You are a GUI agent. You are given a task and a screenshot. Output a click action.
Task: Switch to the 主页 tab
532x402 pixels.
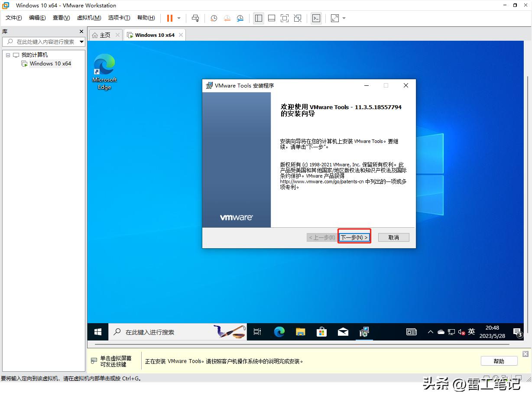(x=101, y=35)
